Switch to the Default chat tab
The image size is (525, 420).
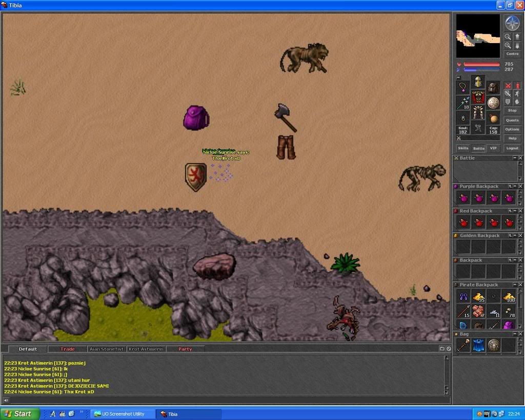28,349
